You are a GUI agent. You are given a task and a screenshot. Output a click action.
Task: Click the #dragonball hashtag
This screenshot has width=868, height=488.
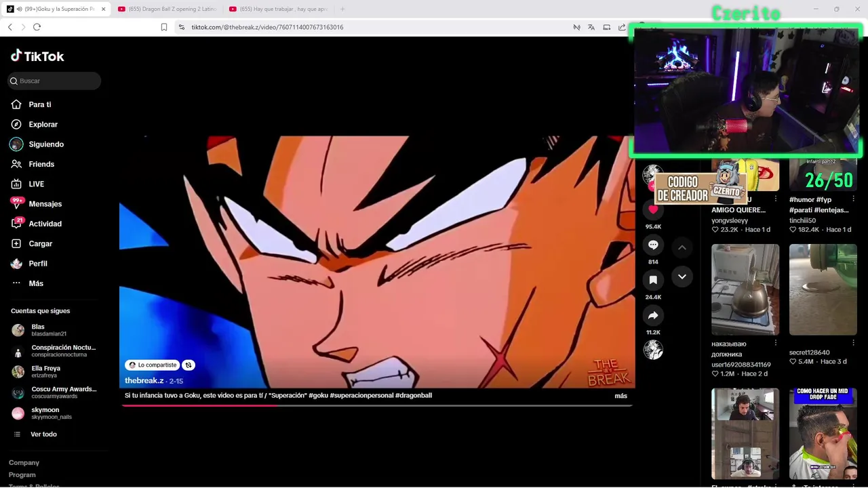414,396
